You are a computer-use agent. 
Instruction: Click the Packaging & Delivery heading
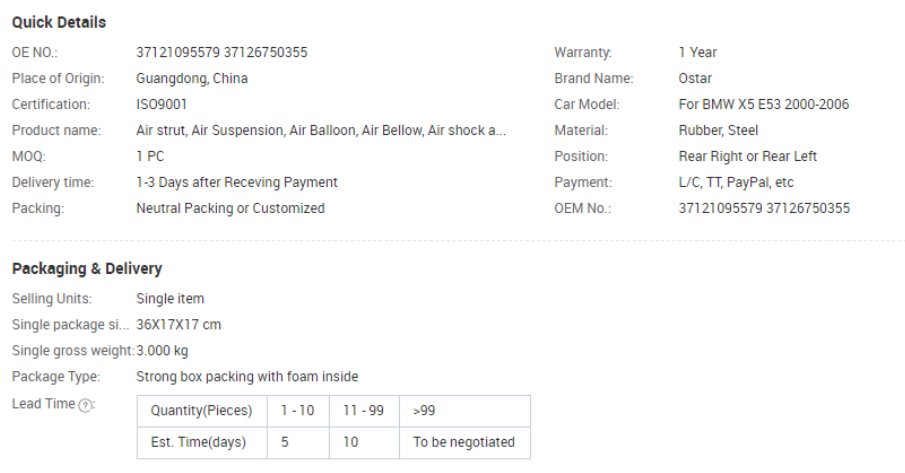pyautogui.click(x=87, y=269)
